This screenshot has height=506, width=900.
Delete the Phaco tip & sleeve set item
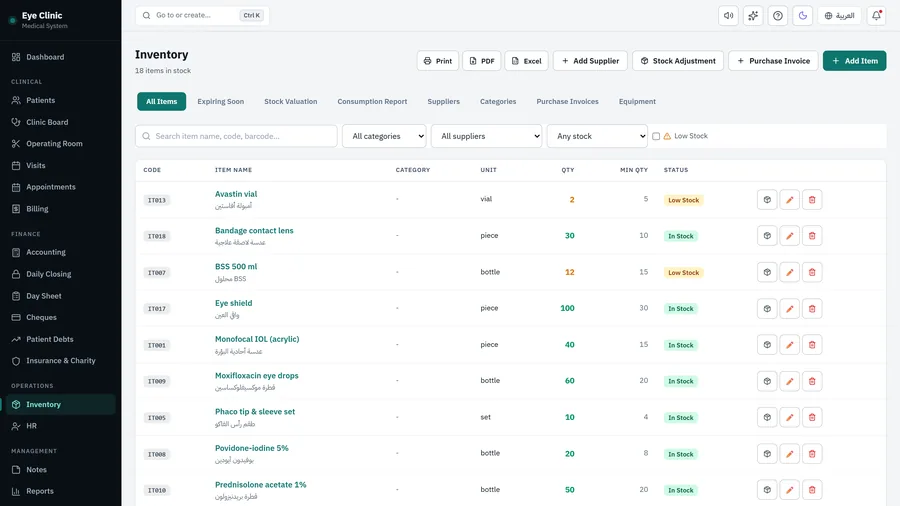(x=812, y=417)
